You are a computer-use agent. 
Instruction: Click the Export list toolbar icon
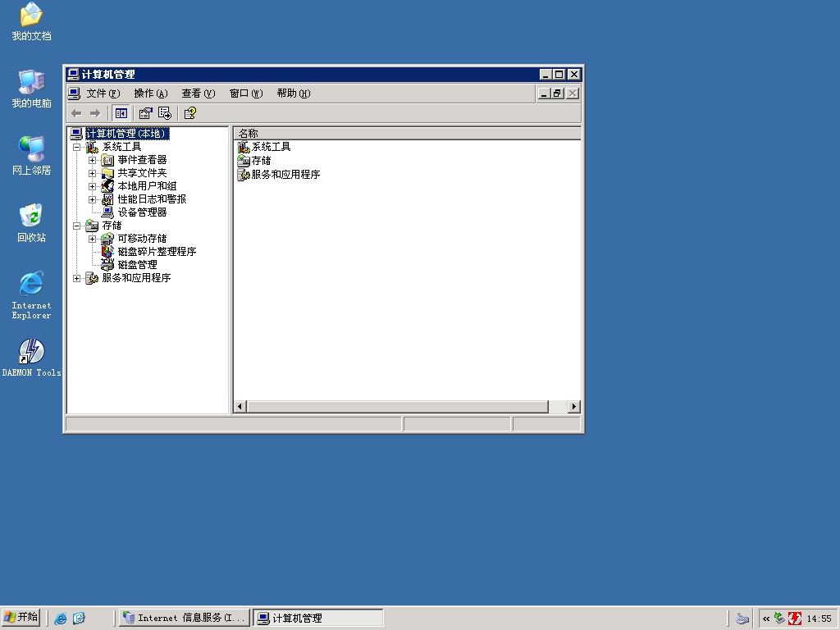click(164, 113)
